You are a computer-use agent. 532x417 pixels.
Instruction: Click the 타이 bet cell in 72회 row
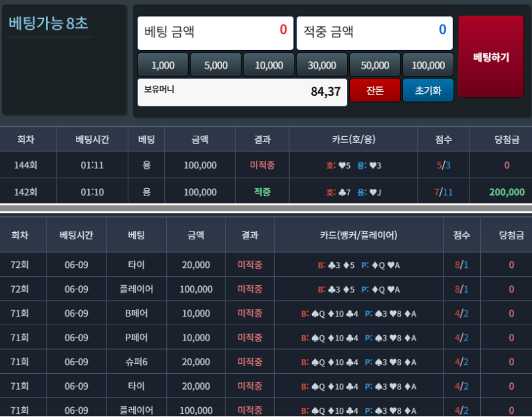tap(136, 265)
